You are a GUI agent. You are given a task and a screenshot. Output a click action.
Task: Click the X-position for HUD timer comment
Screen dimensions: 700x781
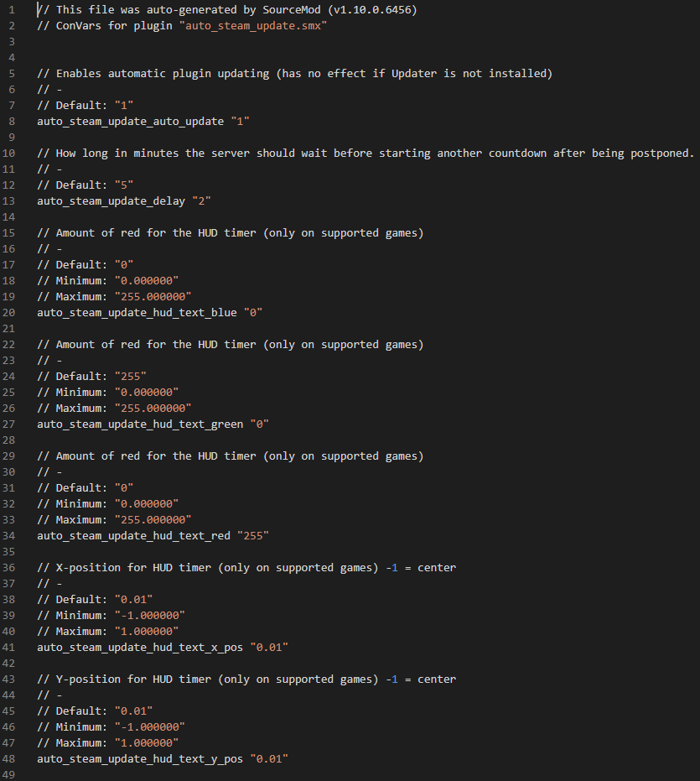pos(246,567)
